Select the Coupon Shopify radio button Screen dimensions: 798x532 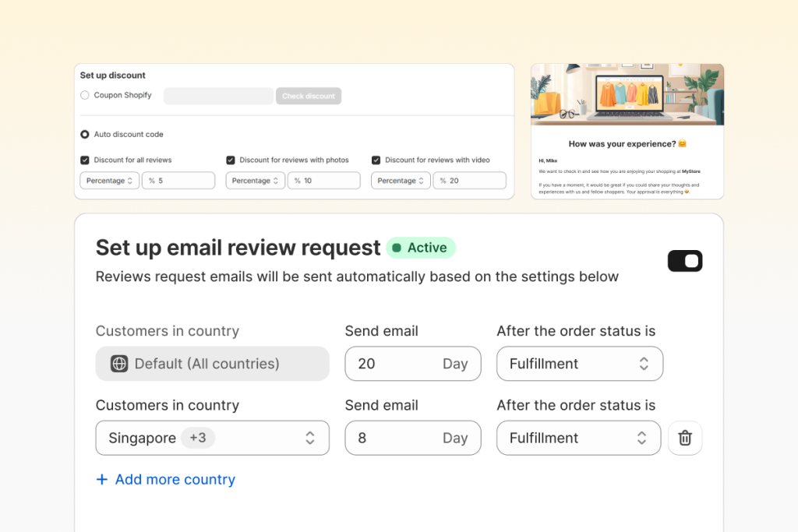[x=85, y=95]
